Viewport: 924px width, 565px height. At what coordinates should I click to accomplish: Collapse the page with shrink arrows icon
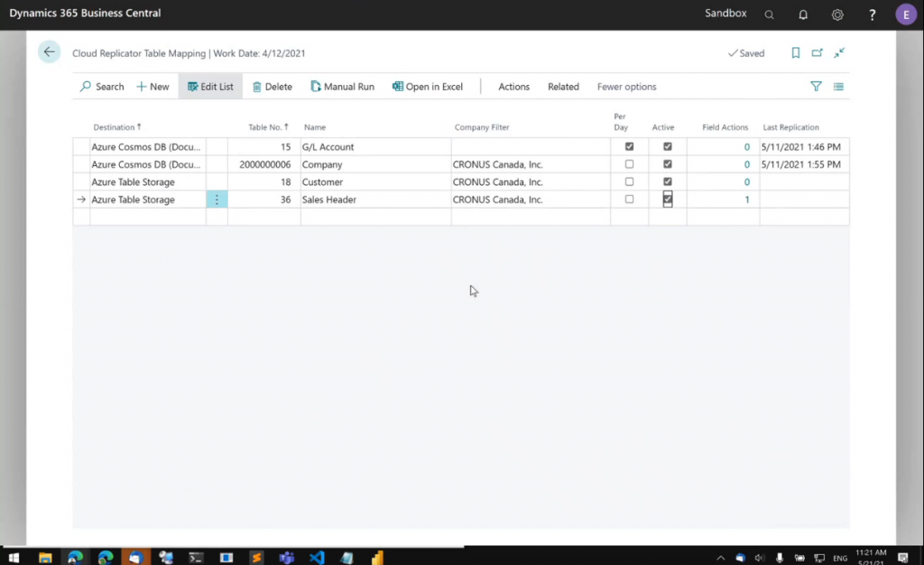tap(839, 53)
